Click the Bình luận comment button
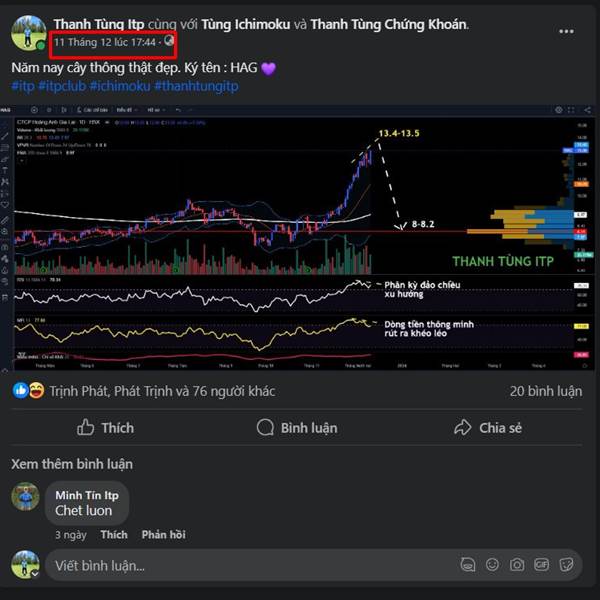 (297, 427)
